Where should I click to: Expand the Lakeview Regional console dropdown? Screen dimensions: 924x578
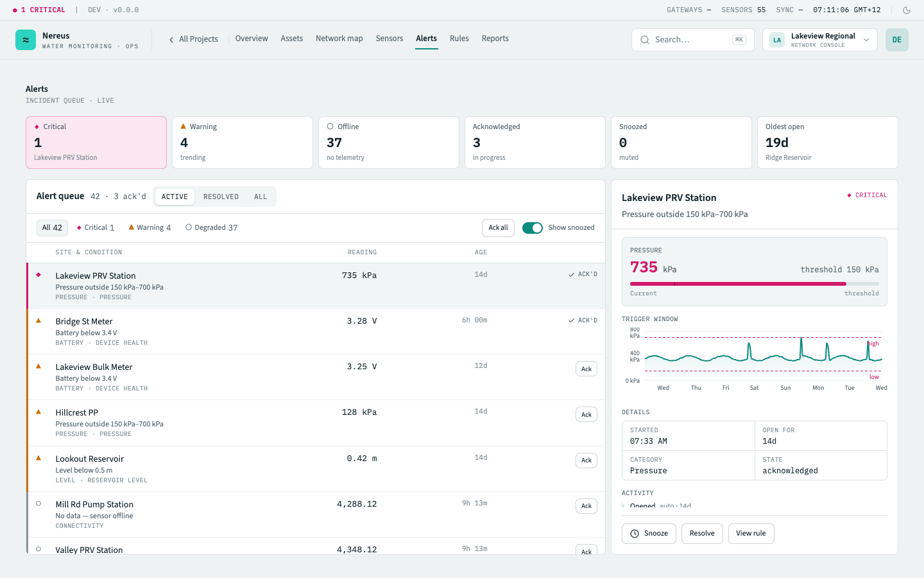866,40
